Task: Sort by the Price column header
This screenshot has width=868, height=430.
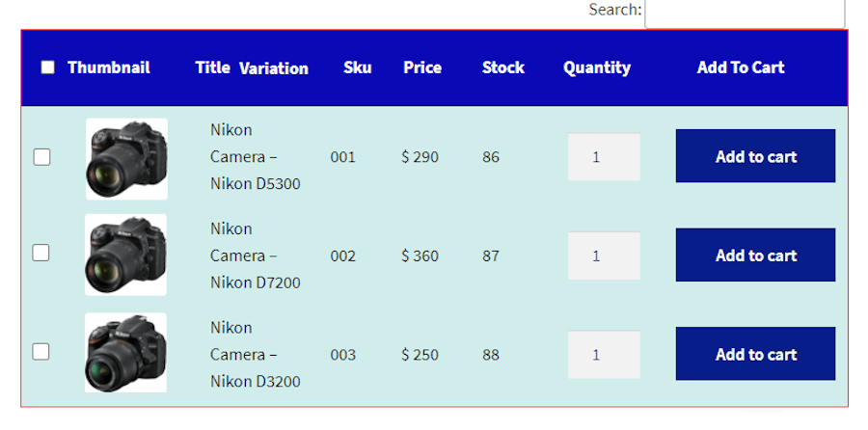Action: click(422, 67)
